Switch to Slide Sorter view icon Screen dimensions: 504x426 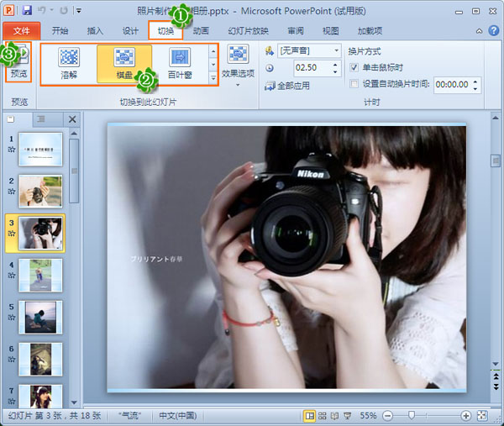click(322, 416)
